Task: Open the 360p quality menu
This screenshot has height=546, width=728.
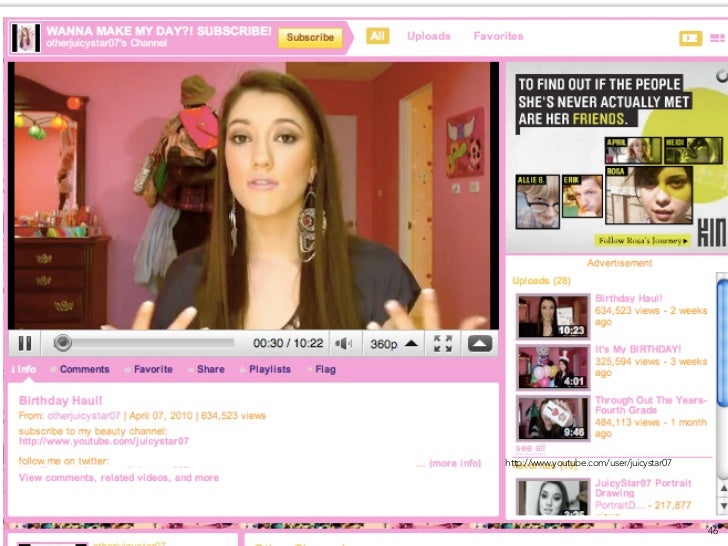Action: pyautogui.click(x=394, y=344)
